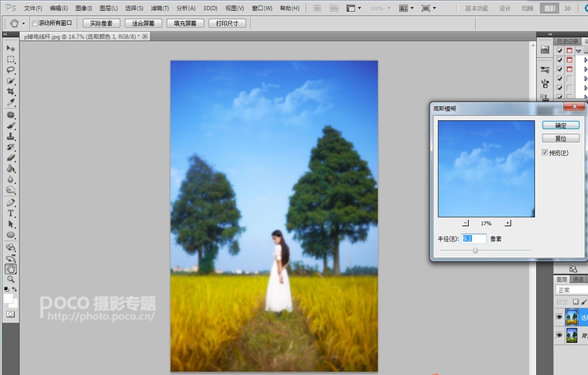Launch Bridge from the Br icon
The image size is (588, 375).
317,8
